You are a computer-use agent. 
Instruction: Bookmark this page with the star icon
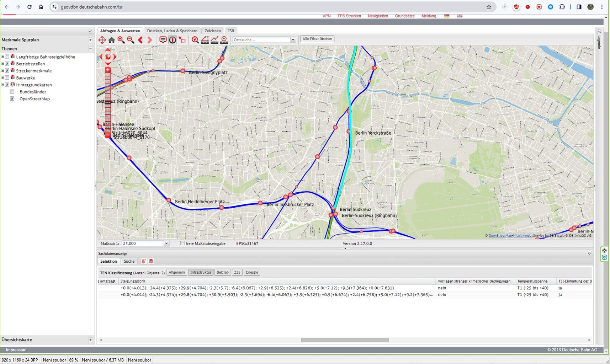click(489, 7)
